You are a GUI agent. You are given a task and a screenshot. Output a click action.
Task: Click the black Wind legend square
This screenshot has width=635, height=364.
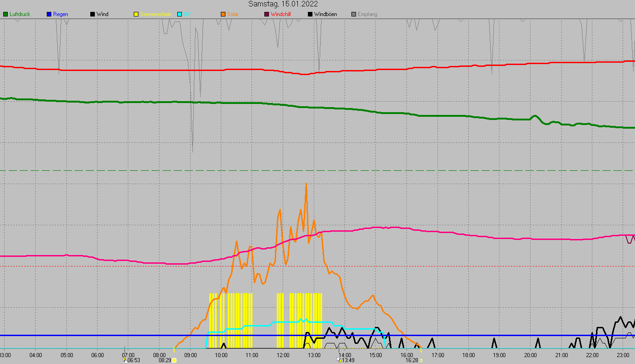coord(93,14)
